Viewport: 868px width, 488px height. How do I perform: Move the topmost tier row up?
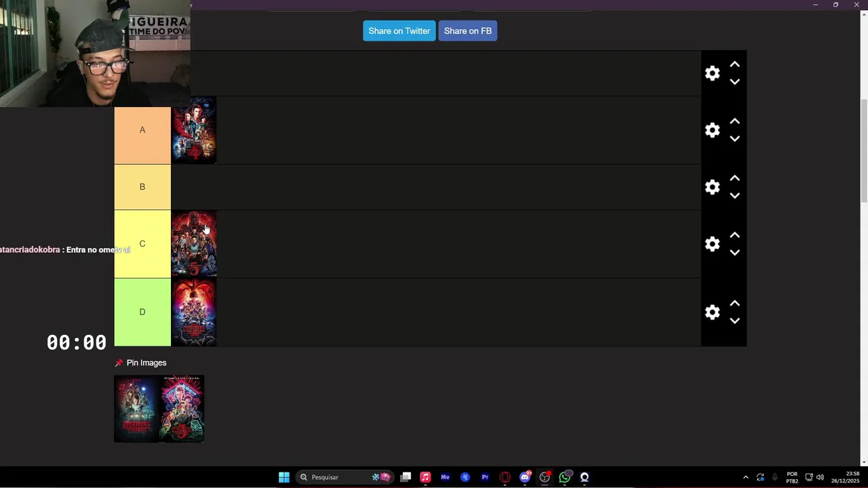click(x=734, y=64)
